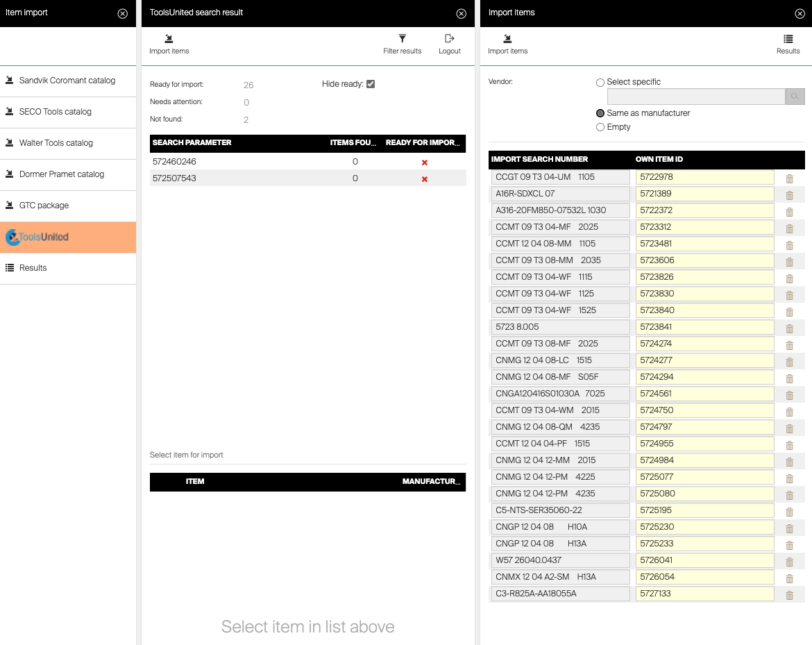Screen dimensions: 812x645
Task: Click vendor search magnifier button
Action: 795,97
